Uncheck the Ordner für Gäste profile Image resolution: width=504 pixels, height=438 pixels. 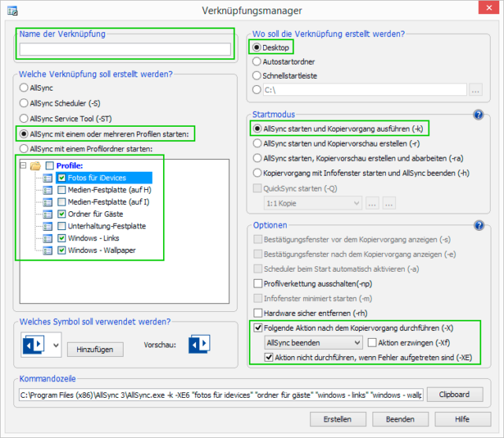tap(61, 213)
